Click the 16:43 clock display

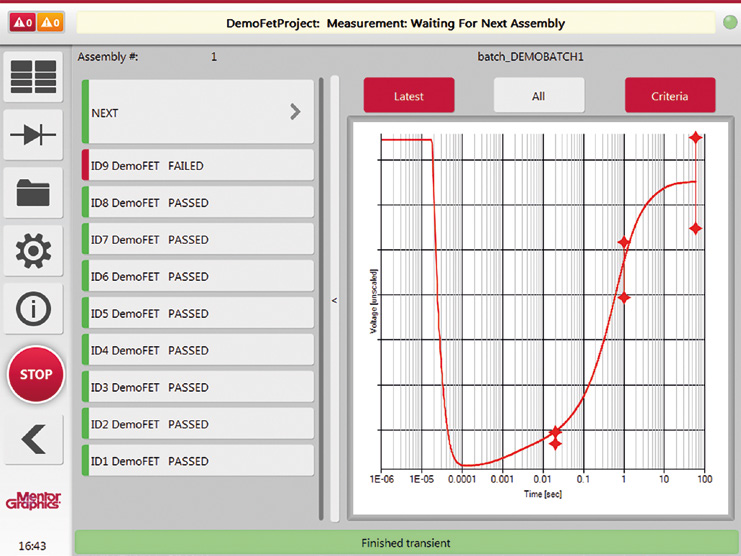[x=32, y=546]
